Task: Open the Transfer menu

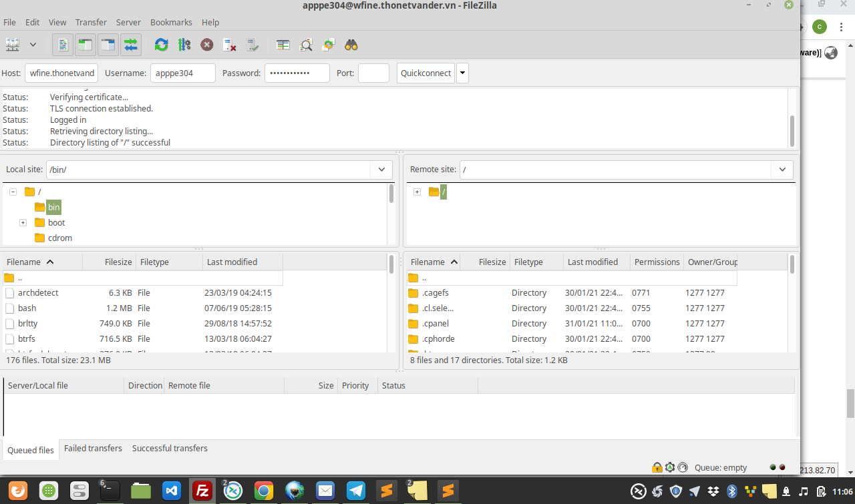Action: 91,22
